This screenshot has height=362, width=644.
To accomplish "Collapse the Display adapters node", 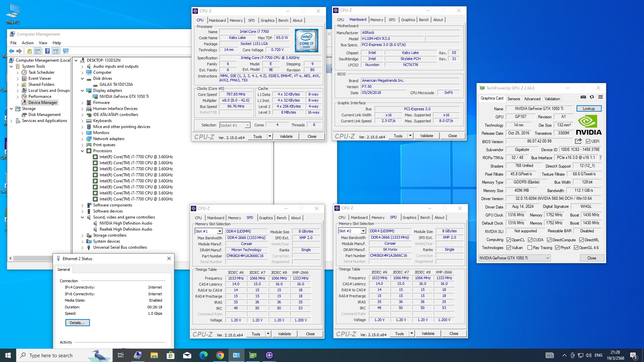I will click(x=83, y=90).
